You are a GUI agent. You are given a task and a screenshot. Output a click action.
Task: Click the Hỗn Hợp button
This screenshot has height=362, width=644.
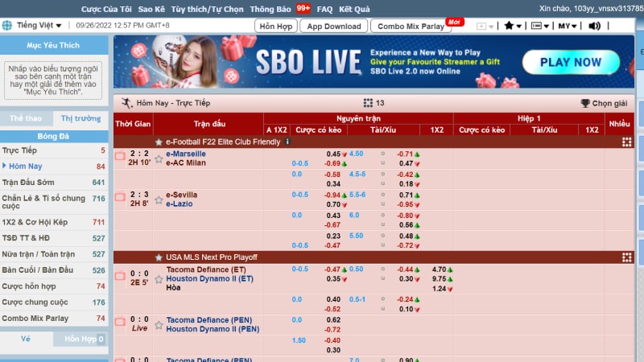275,26
